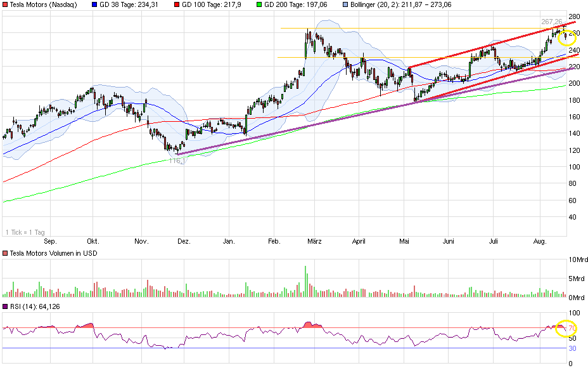
Task: Click the Aug. month axis label
Action: point(540,242)
